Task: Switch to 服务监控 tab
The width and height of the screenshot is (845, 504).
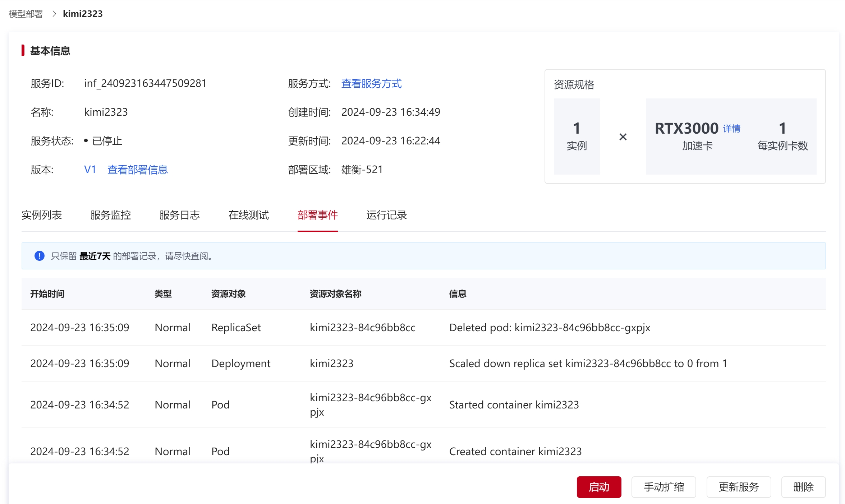Action: [x=111, y=215]
